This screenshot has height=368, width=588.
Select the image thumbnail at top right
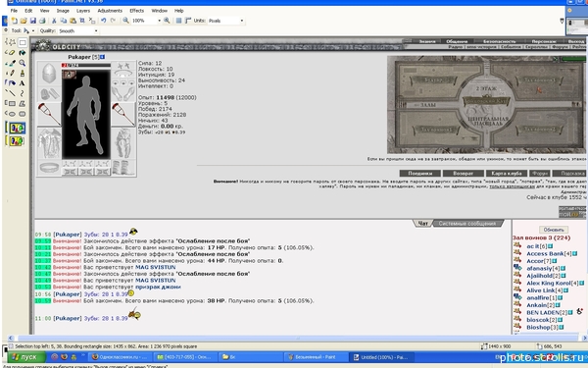(x=577, y=26)
